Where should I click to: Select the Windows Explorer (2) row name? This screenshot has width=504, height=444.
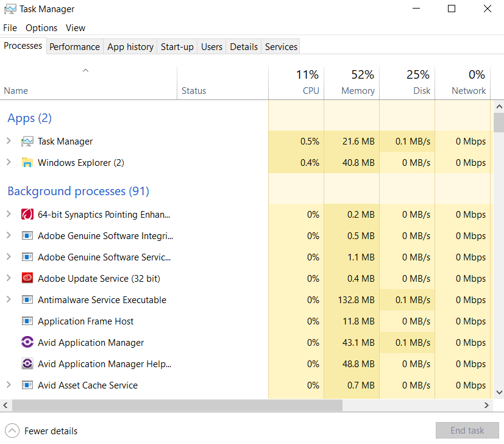click(x=80, y=163)
